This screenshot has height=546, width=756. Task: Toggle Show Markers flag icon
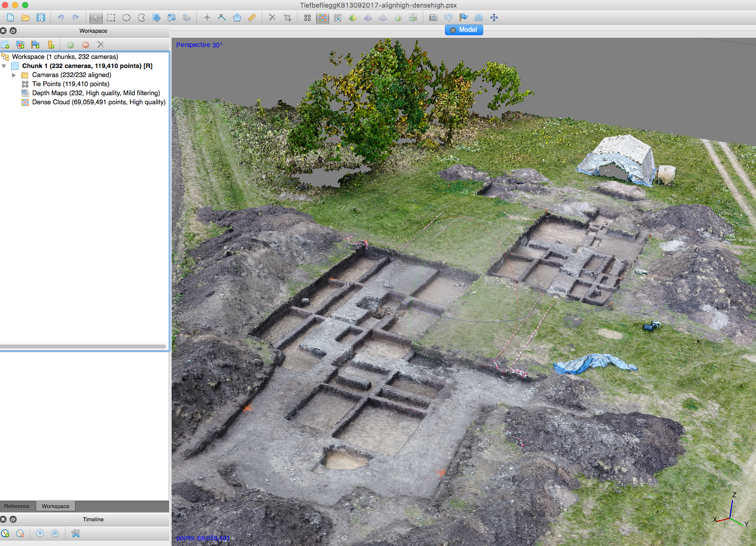(464, 18)
